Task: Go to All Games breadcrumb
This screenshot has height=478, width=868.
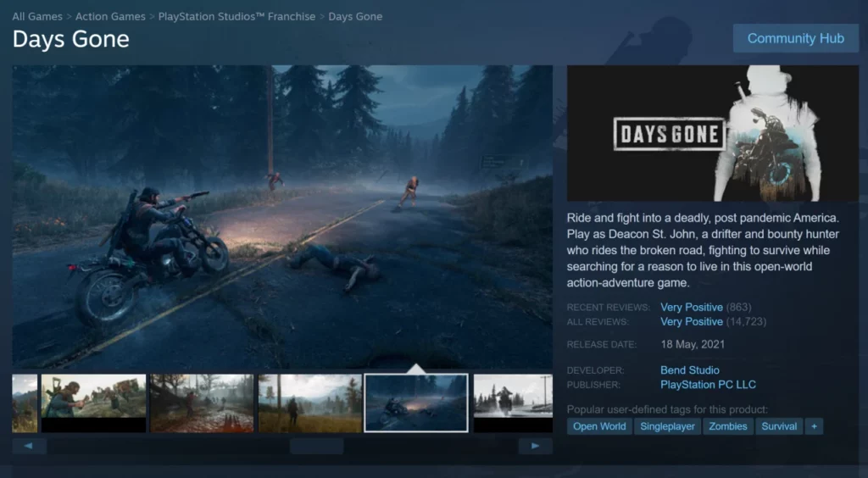Action: [37, 17]
